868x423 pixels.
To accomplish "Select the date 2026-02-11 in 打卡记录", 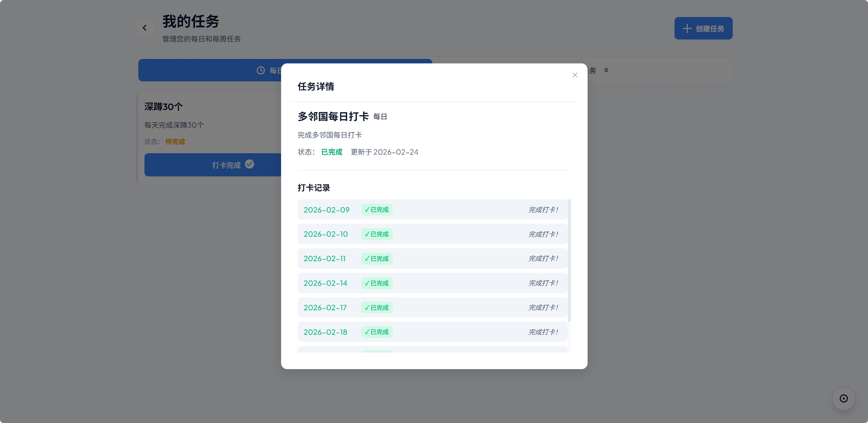I will [x=324, y=258].
